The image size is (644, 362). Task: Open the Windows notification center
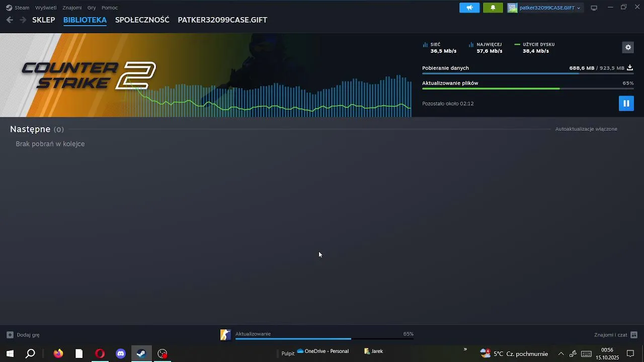630,353
